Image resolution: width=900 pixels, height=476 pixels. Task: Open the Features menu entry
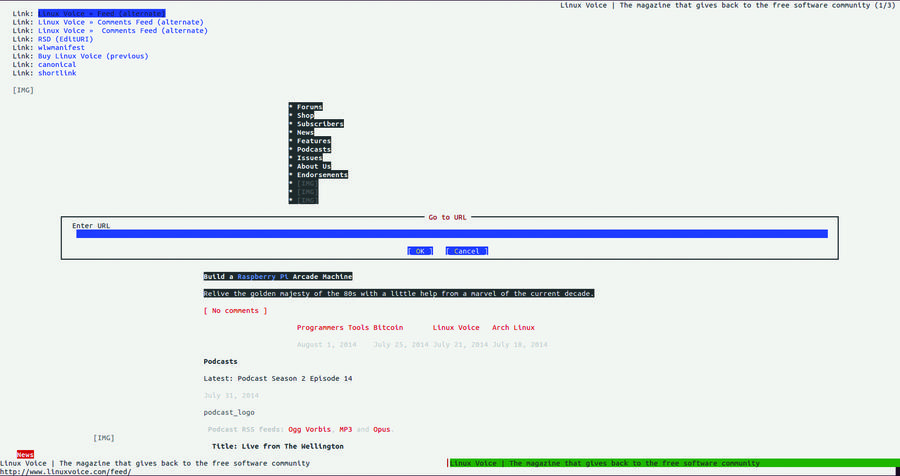pos(313,141)
